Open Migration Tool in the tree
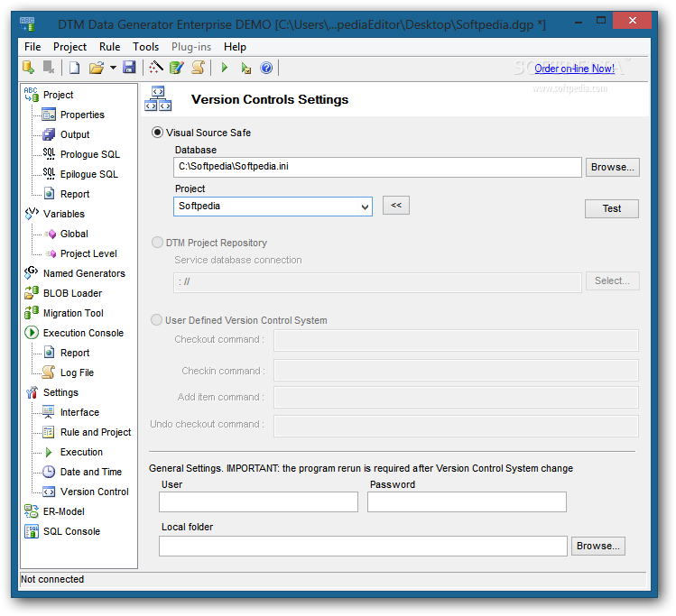 click(73, 313)
